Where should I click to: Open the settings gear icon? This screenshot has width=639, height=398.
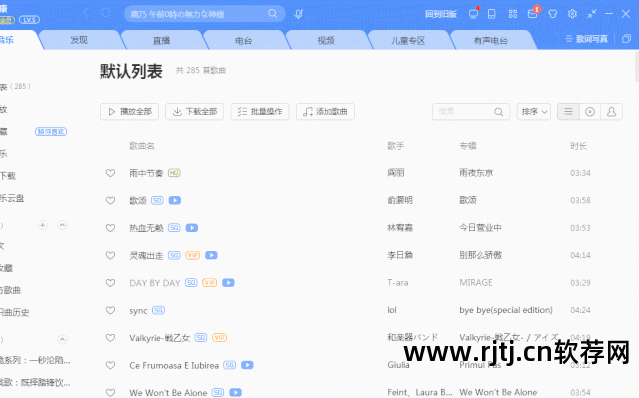(572, 14)
